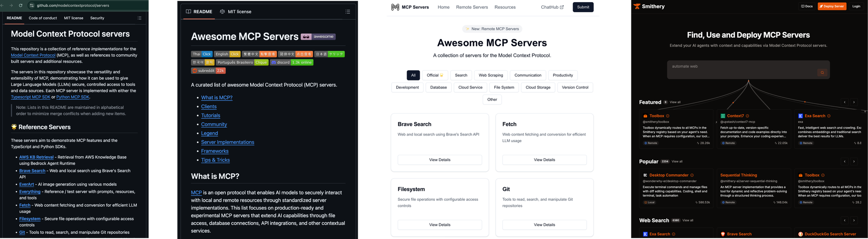
Task: Click the awesome sunglasses badge
Action: point(318,37)
